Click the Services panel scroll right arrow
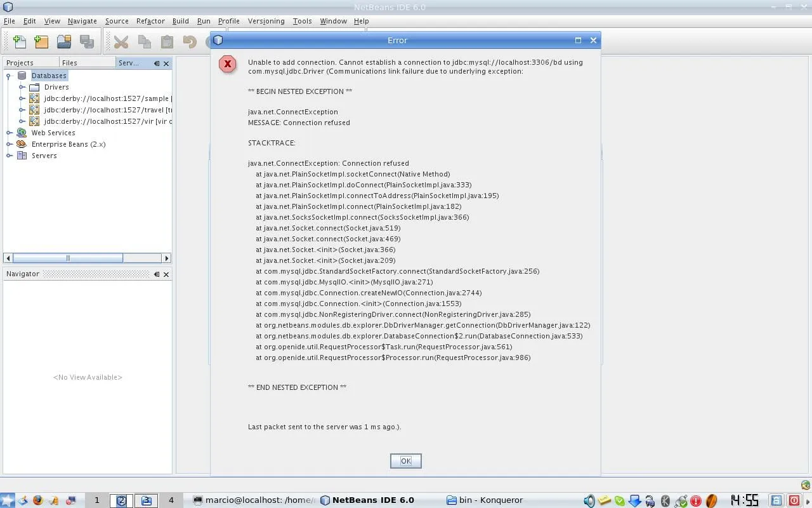Viewport: 812px width, 508px height. 167,258
